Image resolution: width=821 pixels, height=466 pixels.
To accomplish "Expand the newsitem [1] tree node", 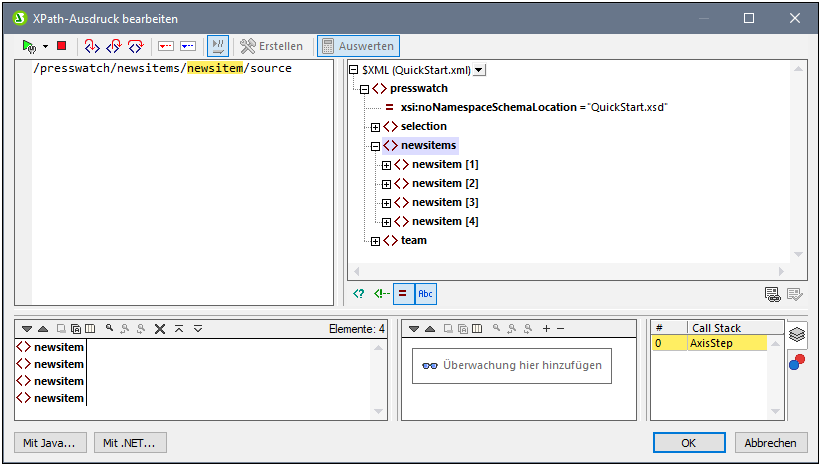I will [x=387, y=165].
